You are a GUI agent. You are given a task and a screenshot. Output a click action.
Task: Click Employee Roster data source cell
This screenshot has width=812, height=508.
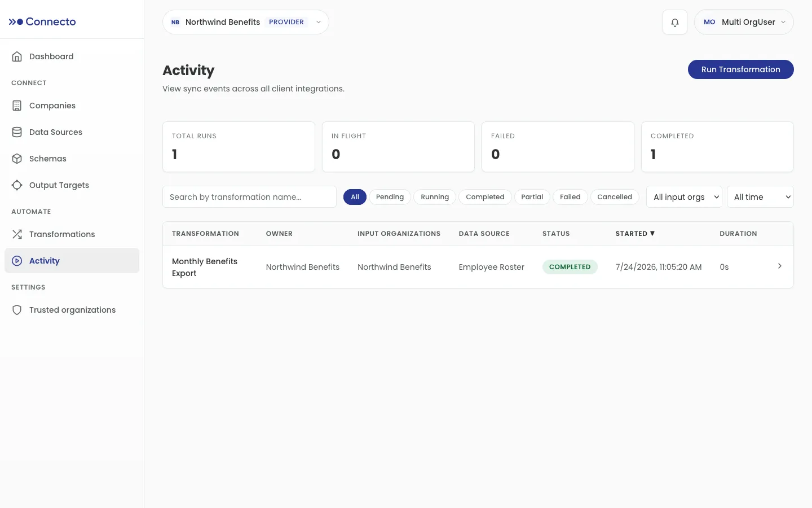pyautogui.click(x=491, y=267)
